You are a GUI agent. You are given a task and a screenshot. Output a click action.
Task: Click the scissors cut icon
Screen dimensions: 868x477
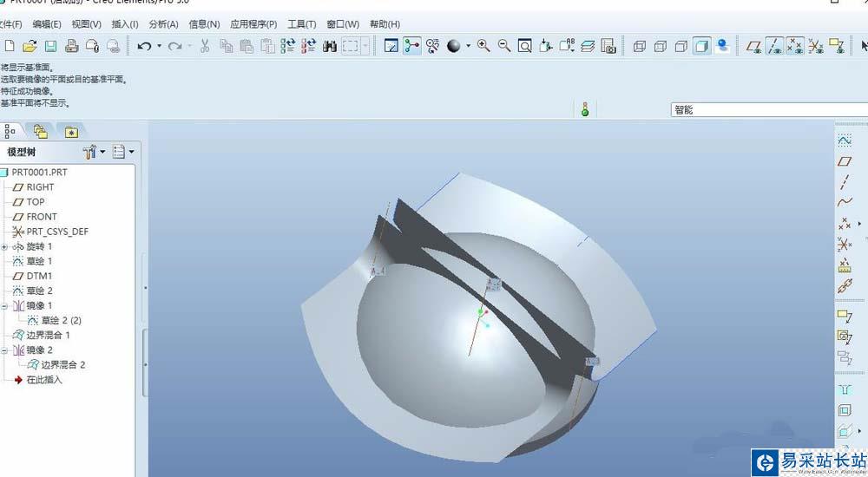coord(205,46)
